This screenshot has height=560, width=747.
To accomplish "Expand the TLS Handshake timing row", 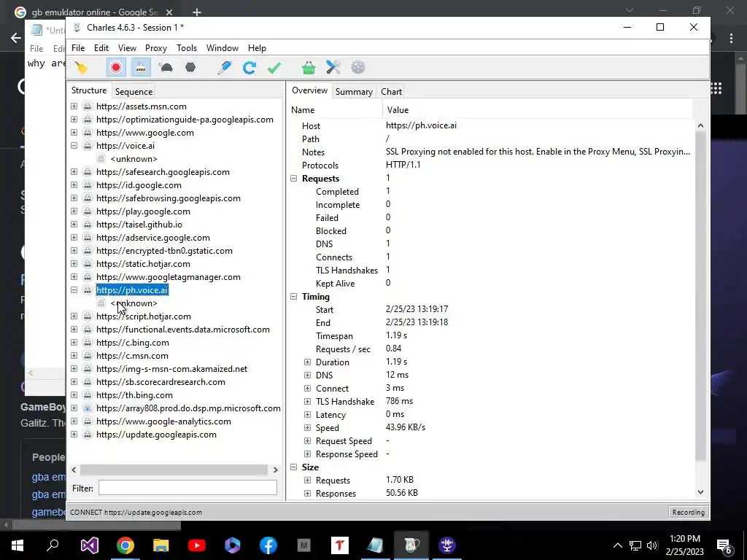I will 307,402.
